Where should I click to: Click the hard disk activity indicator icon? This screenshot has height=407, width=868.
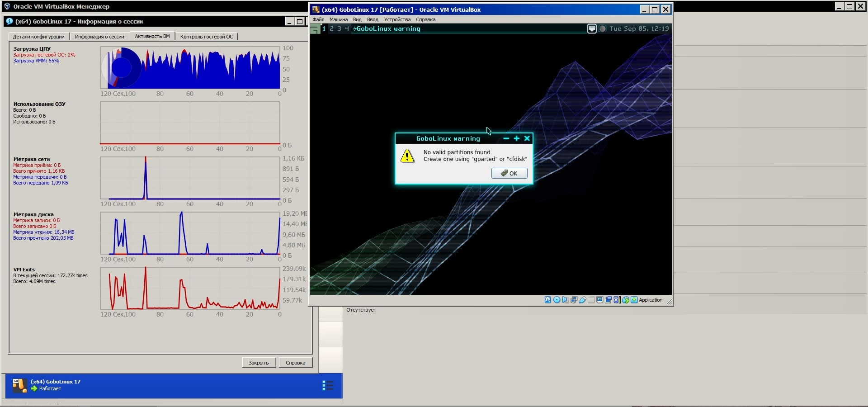547,300
